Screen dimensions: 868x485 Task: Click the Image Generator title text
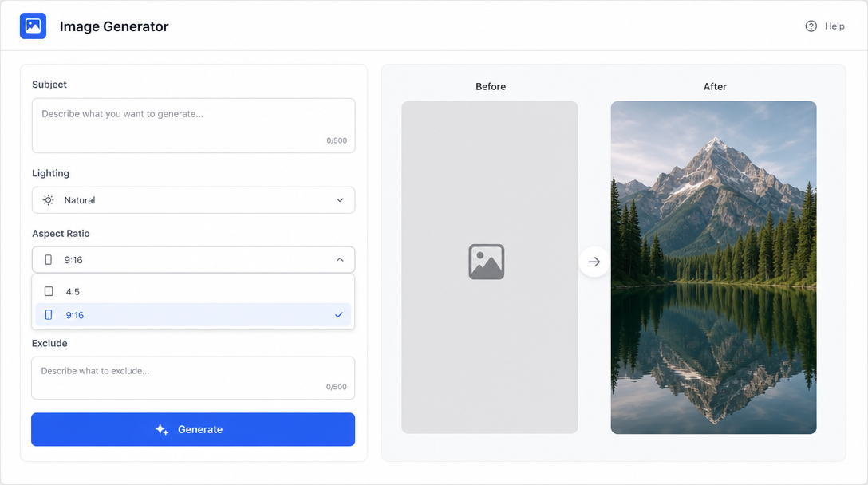click(114, 26)
